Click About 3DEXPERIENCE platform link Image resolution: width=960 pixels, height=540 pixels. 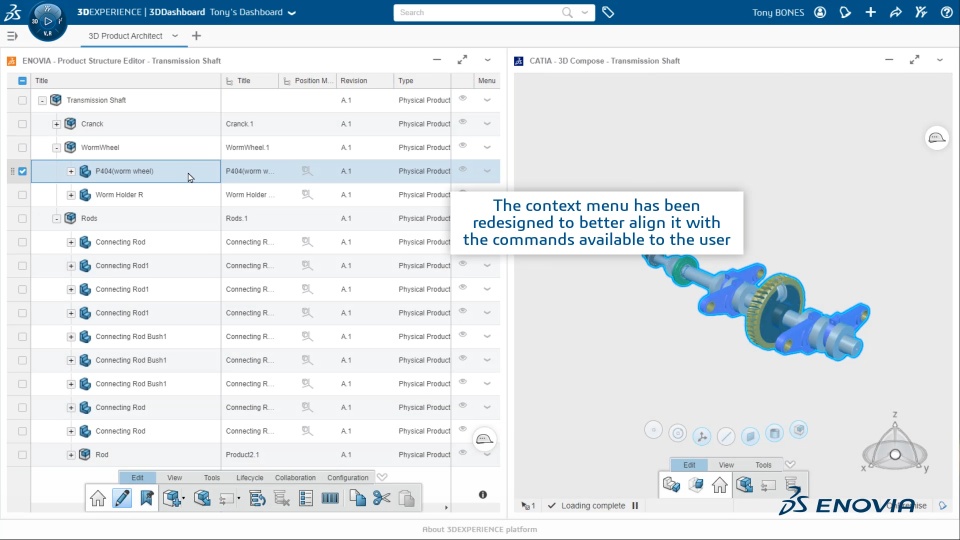click(x=479, y=530)
